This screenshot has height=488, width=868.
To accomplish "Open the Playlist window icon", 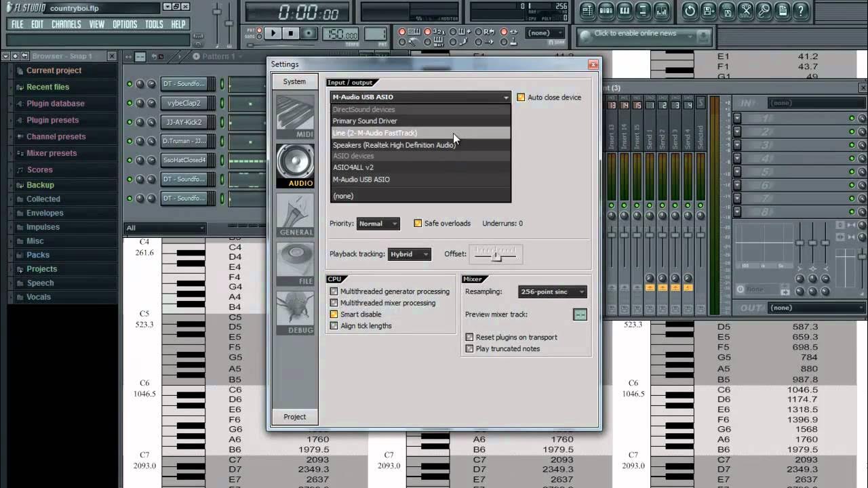I will point(588,10).
